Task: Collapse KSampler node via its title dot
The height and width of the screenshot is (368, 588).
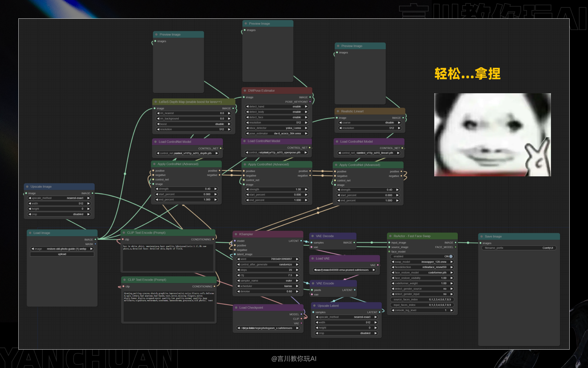Action: pyautogui.click(x=236, y=234)
